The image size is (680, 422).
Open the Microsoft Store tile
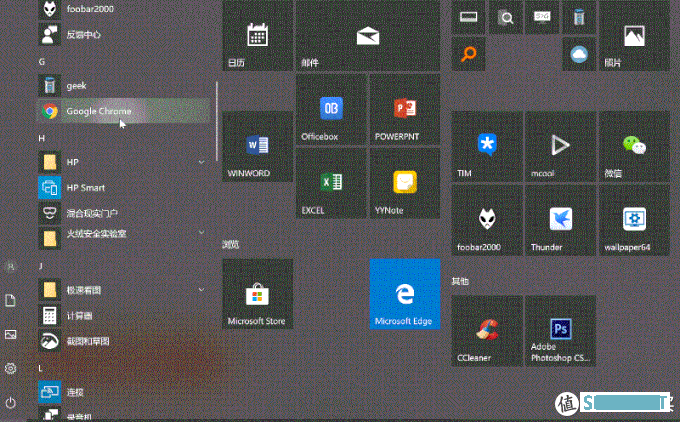(258, 294)
